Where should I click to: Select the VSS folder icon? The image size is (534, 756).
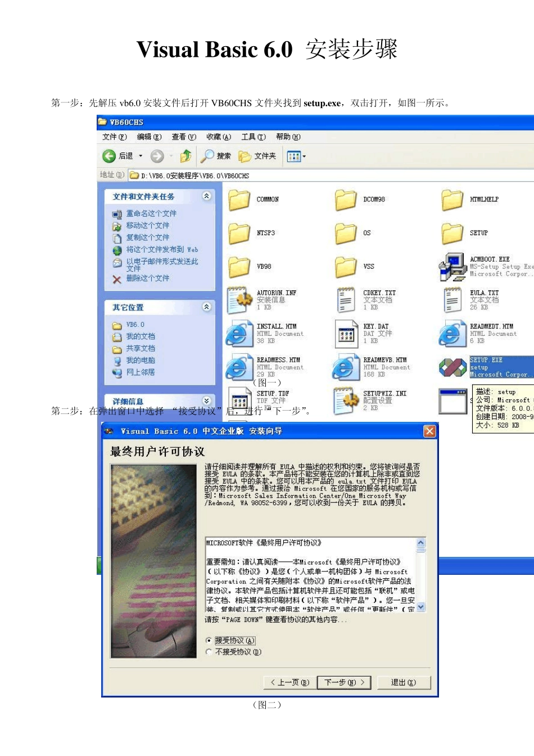(x=346, y=267)
